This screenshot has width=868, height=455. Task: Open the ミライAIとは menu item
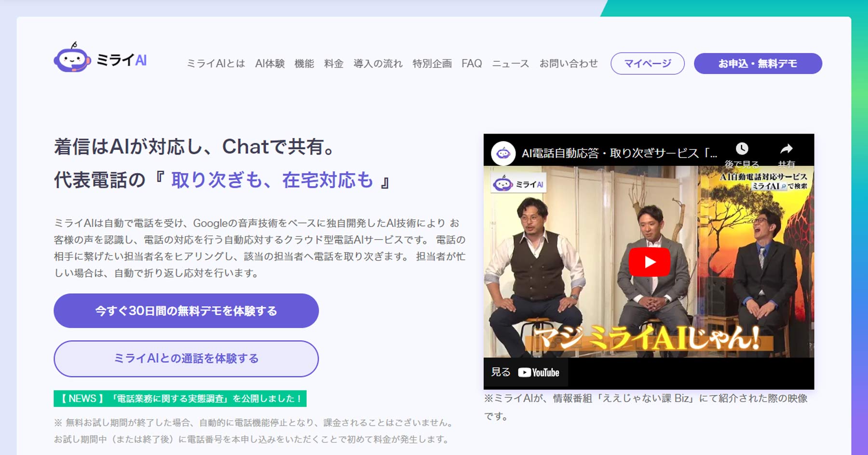coord(216,64)
